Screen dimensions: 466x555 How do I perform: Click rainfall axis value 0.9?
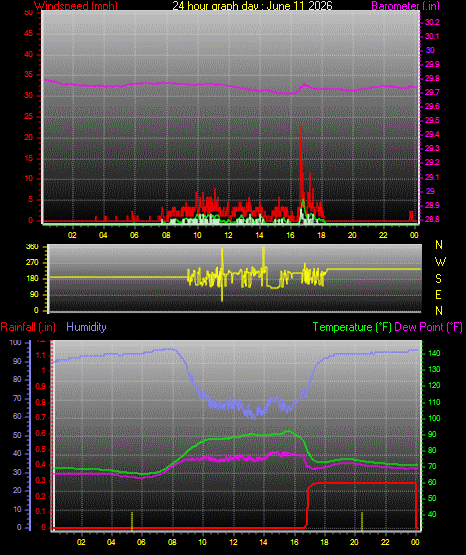point(41,386)
